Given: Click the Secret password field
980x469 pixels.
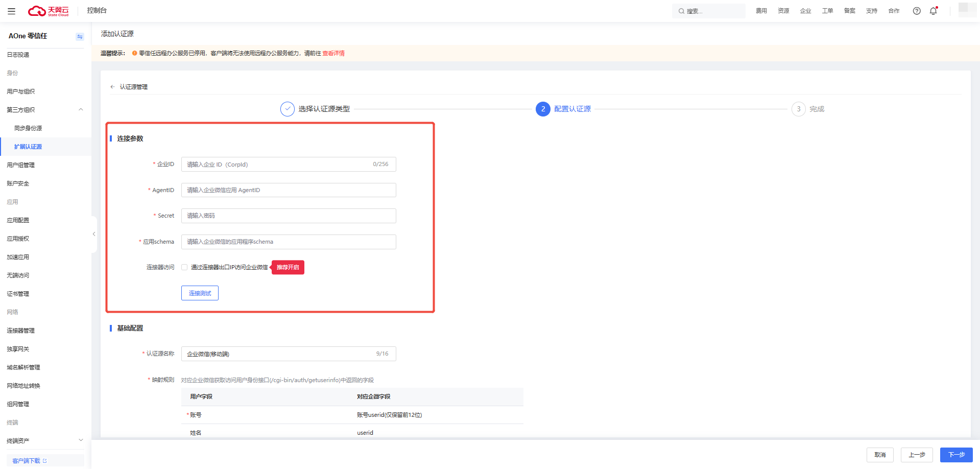Looking at the screenshot, I should pyautogui.click(x=289, y=216).
